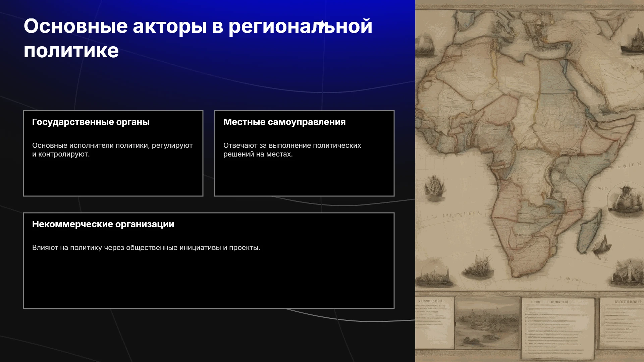The width and height of the screenshot is (644, 362).
Task: Select the 'Некоммерческие организации' card heading
Action: click(103, 224)
